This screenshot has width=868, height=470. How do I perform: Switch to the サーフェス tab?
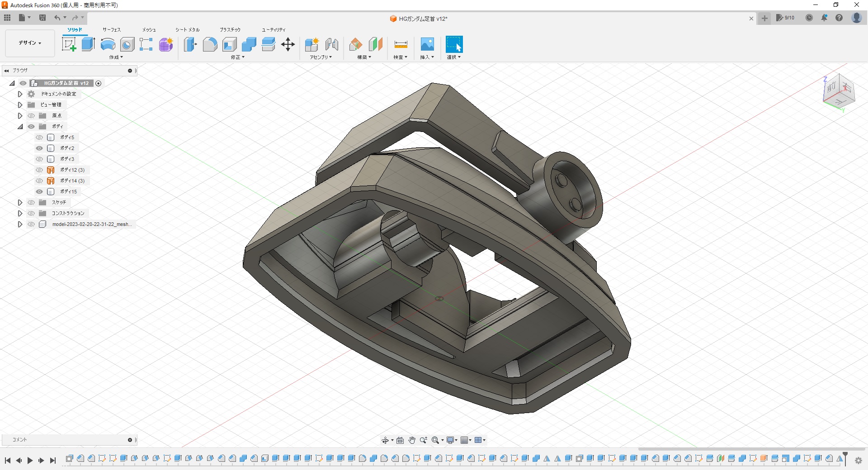tap(111, 30)
